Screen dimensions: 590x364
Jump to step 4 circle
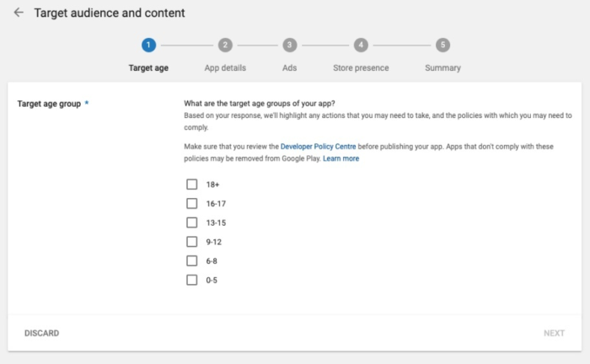click(x=361, y=45)
